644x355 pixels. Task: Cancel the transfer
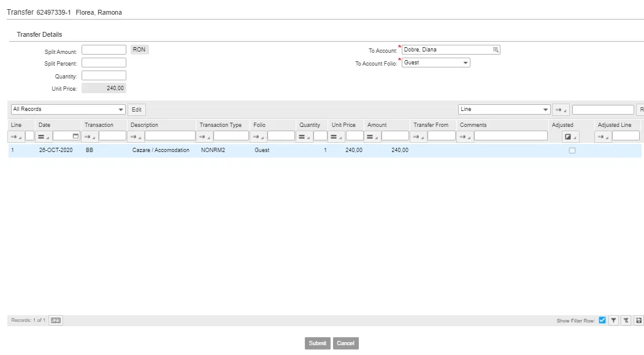[346, 343]
